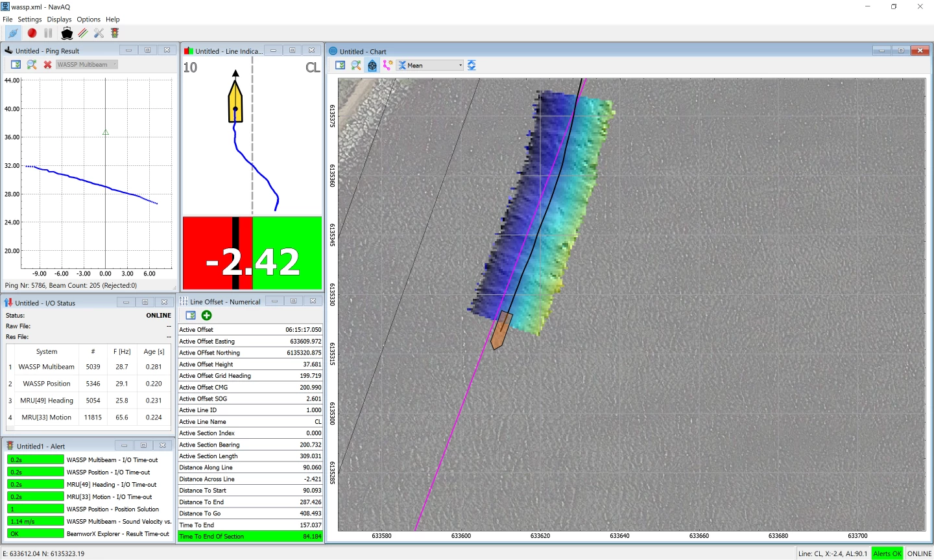Open the Options menu
This screenshot has height=560, width=934.
tap(89, 19)
